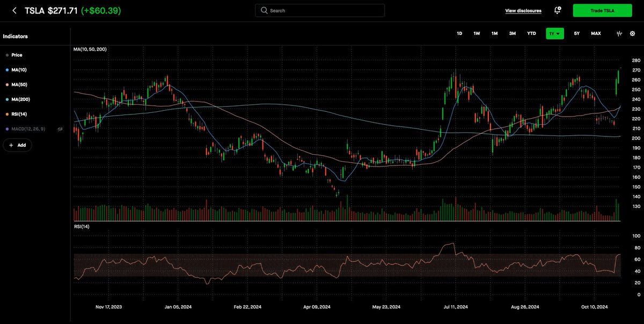This screenshot has height=324, width=644.
Task: Click the Jan 05, 2024 date label
Action: (x=178, y=307)
